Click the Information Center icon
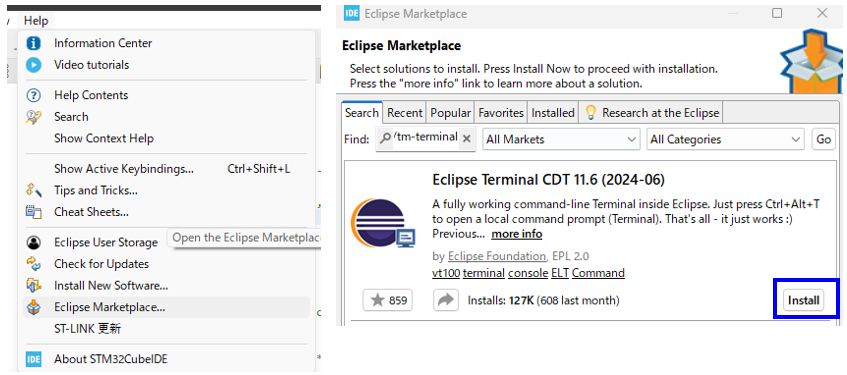Image resolution: width=847 pixels, height=375 pixels. (x=33, y=43)
